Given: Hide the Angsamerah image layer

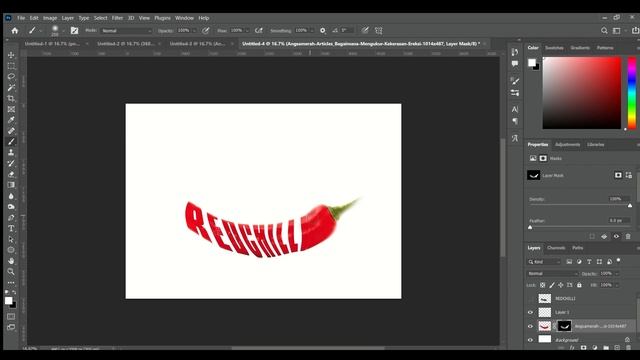Looking at the screenshot, I should 531,326.
